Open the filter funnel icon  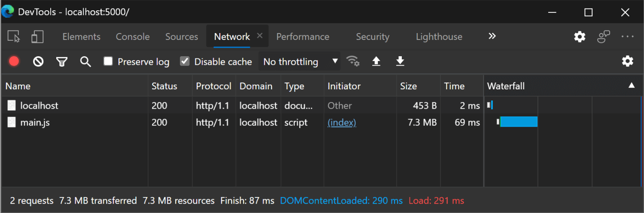[x=62, y=62]
